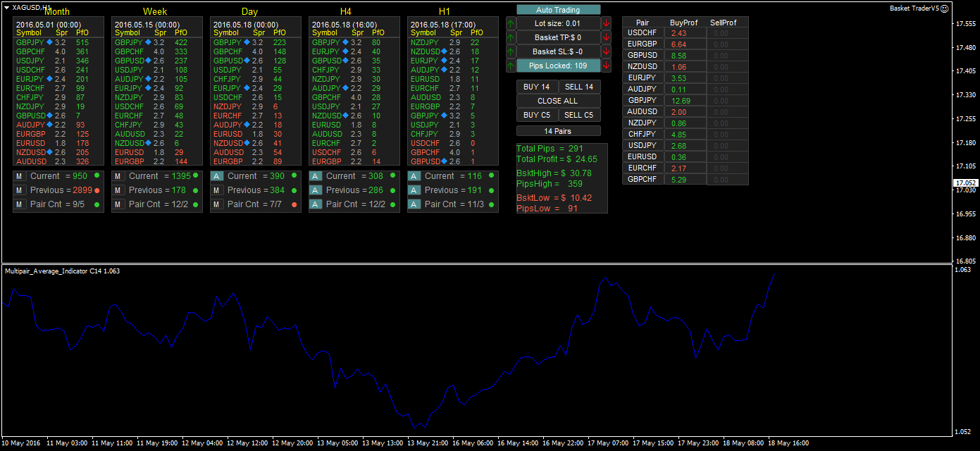Screen dimensions: 980x451
Task: Toggle the A button beside H1 Previous
Action: click(x=414, y=190)
